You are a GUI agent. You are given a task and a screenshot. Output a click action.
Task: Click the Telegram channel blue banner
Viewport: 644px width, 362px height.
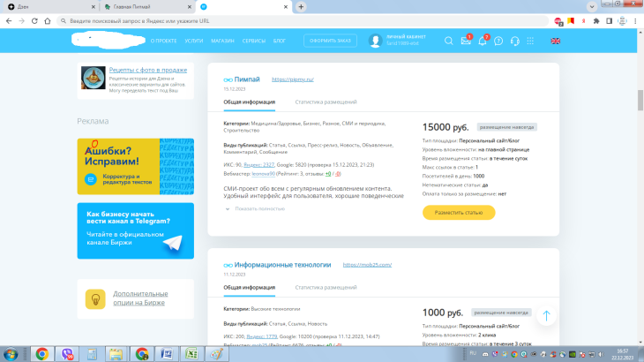(136, 231)
